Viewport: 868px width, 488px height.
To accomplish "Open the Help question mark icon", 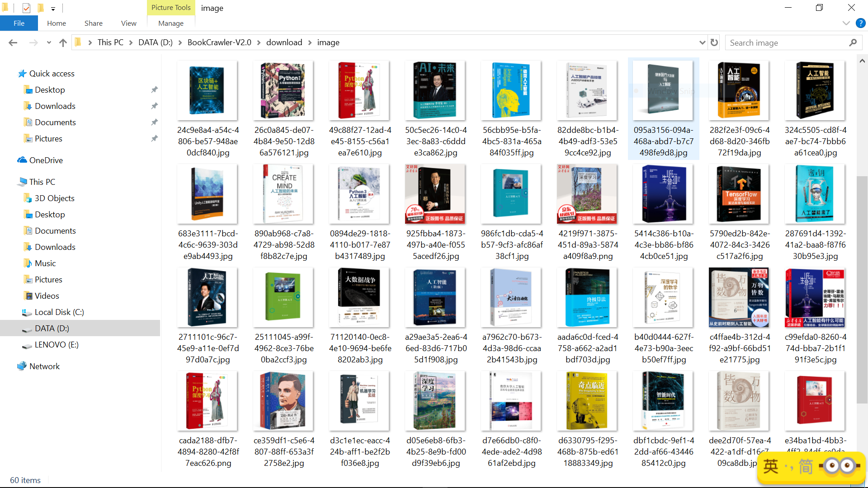I will tap(860, 23).
